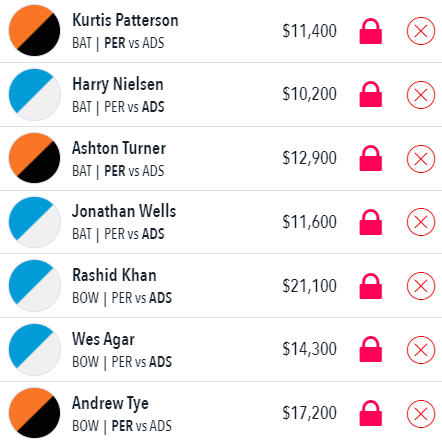
Task: Remove Andrew Tye from lineup
Action: tap(421, 414)
